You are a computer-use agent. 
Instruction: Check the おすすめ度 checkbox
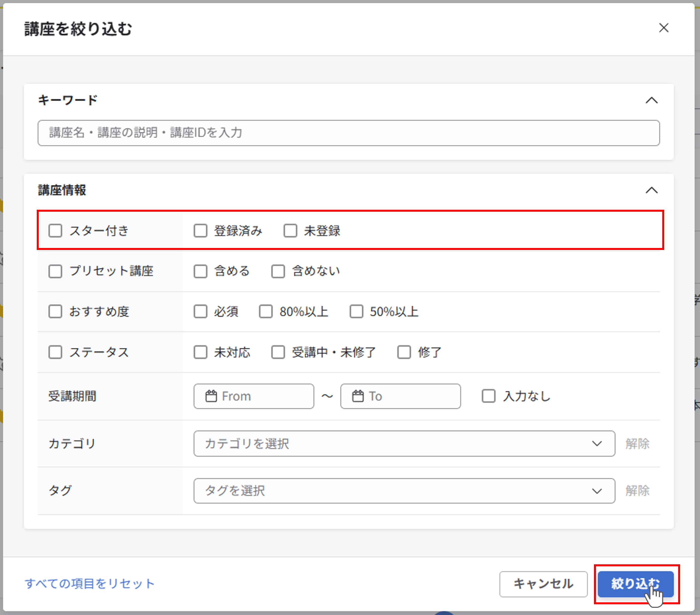coord(55,312)
